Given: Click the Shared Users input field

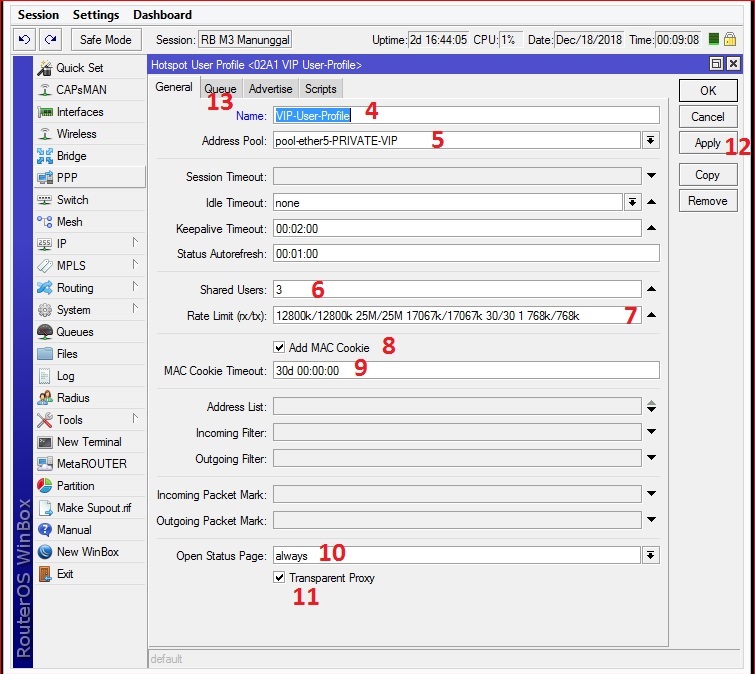Looking at the screenshot, I should (x=457, y=289).
